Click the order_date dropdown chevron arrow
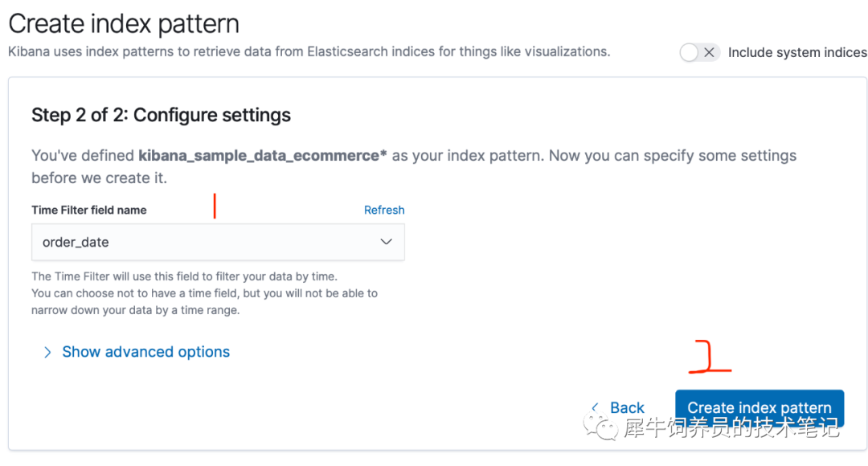Viewport: 868px width, 466px height. point(386,242)
